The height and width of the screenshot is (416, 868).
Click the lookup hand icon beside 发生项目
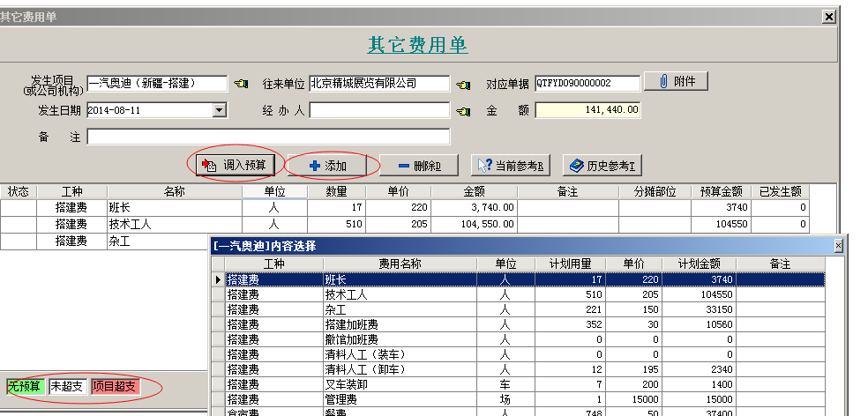(x=241, y=84)
